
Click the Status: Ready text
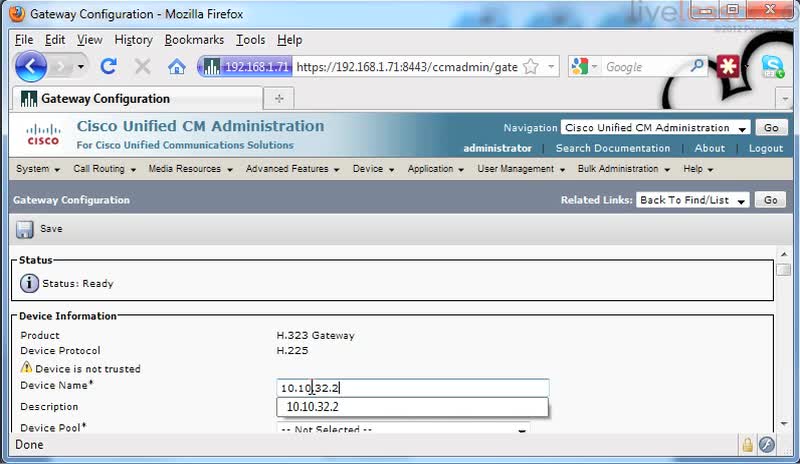click(78, 283)
